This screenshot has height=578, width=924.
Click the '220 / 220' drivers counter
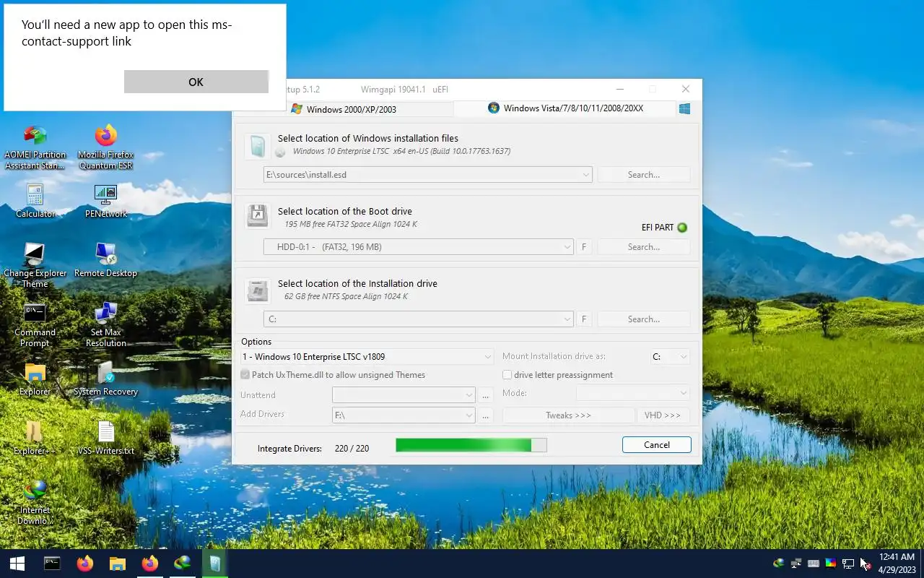click(x=352, y=449)
